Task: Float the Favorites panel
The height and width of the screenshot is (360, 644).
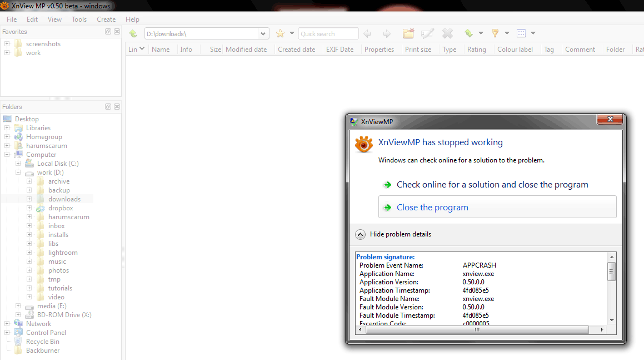Action: point(108,32)
